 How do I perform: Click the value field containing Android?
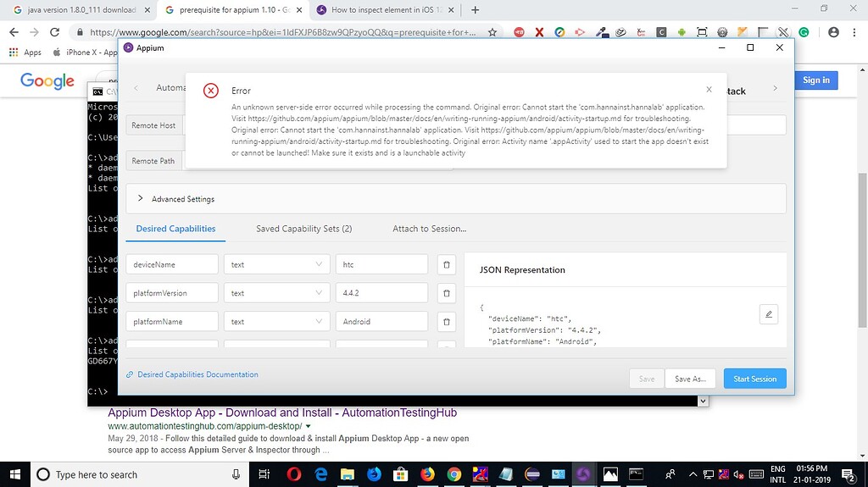[x=381, y=322]
